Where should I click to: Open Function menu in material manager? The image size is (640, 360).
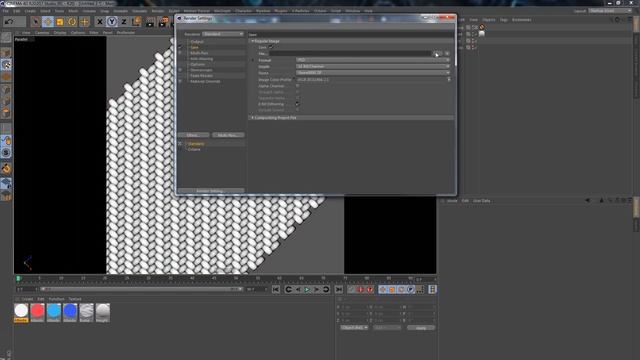coord(56,299)
